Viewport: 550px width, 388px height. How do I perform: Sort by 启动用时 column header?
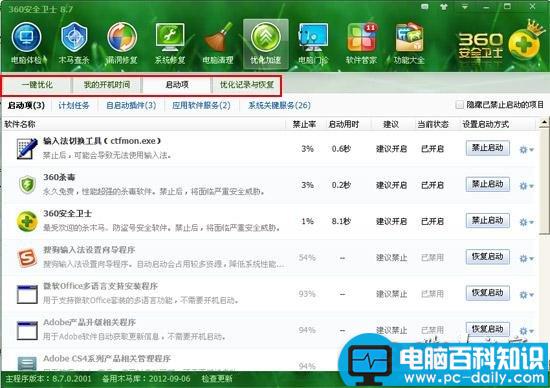pyautogui.click(x=344, y=125)
